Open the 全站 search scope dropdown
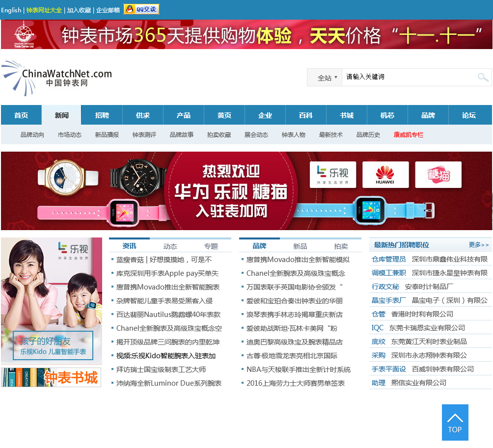This screenshot has width=493, height=448. point(325,78)
